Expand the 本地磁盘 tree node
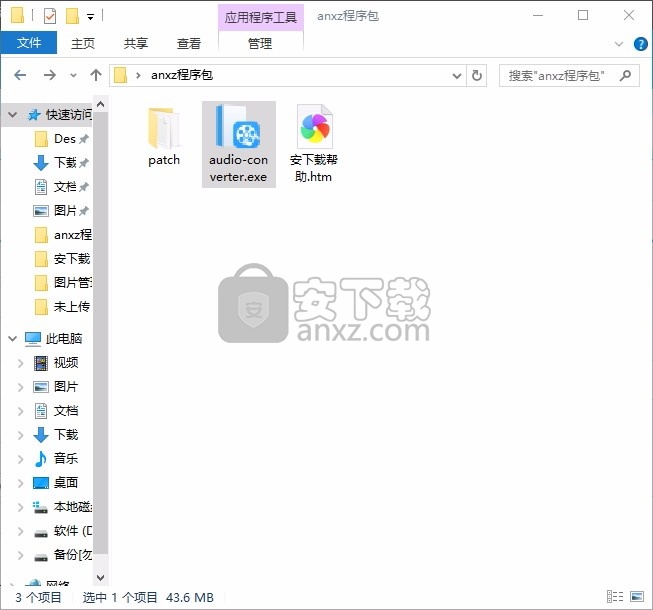Viewport: 653px width, 610px height. coord(20,508)
